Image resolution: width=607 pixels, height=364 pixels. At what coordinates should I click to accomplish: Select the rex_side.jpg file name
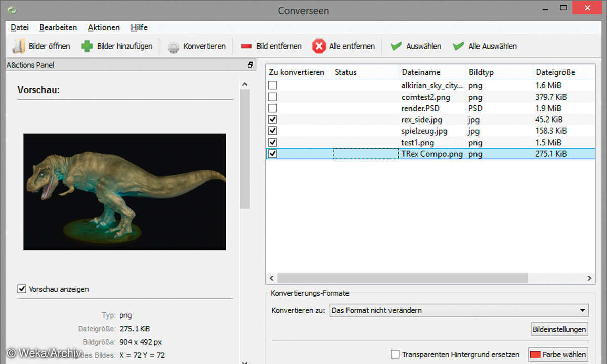pos(422,120)
